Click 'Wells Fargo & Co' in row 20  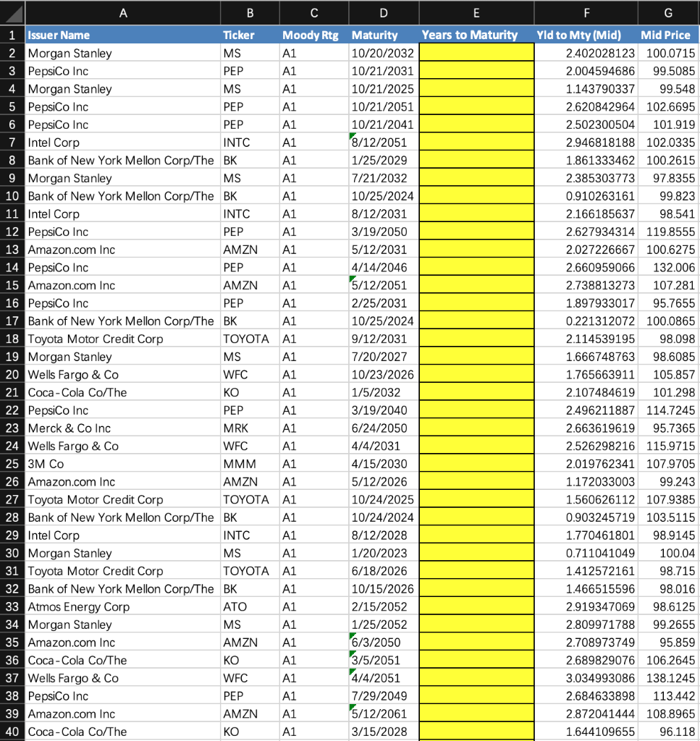click(123, 374)
